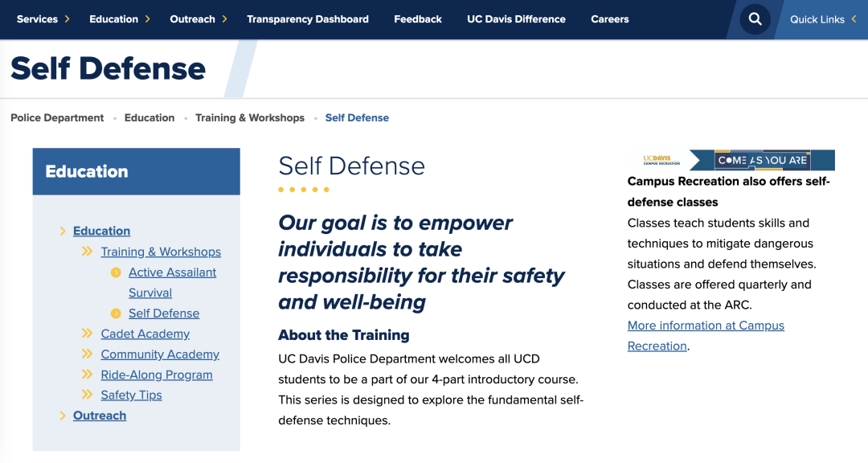Click the Come As You Are banner

point(731,160)
